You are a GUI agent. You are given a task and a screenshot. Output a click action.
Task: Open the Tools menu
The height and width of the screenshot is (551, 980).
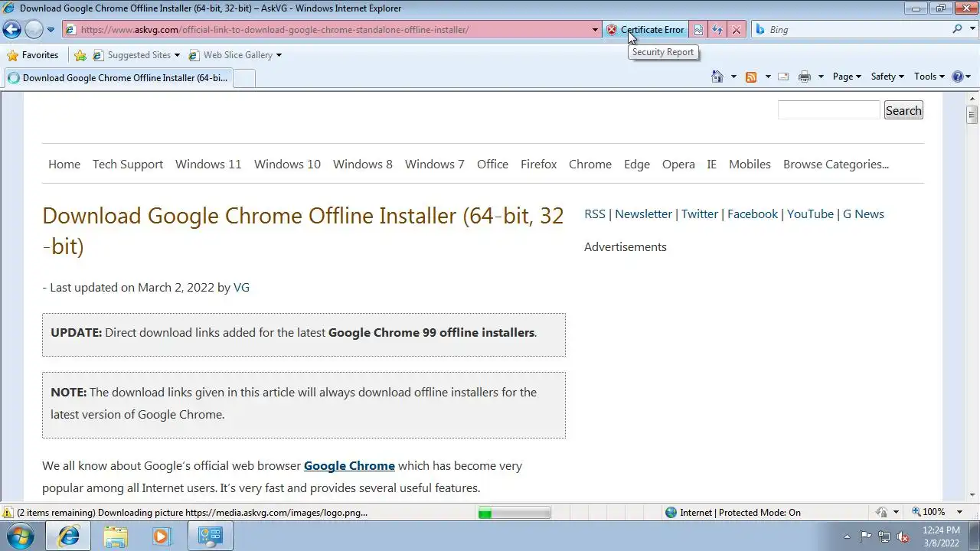[929, 77]
